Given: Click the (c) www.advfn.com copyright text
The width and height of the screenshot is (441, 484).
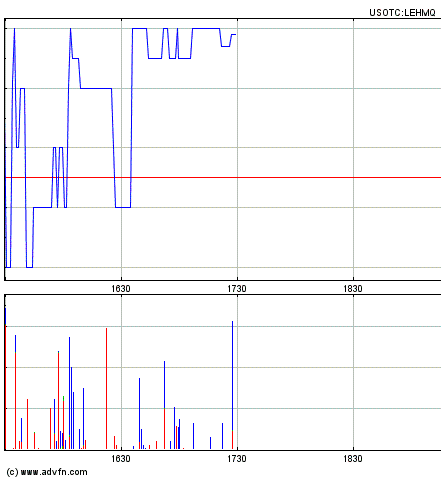Looking at the screenshot, I should [47, 472].
